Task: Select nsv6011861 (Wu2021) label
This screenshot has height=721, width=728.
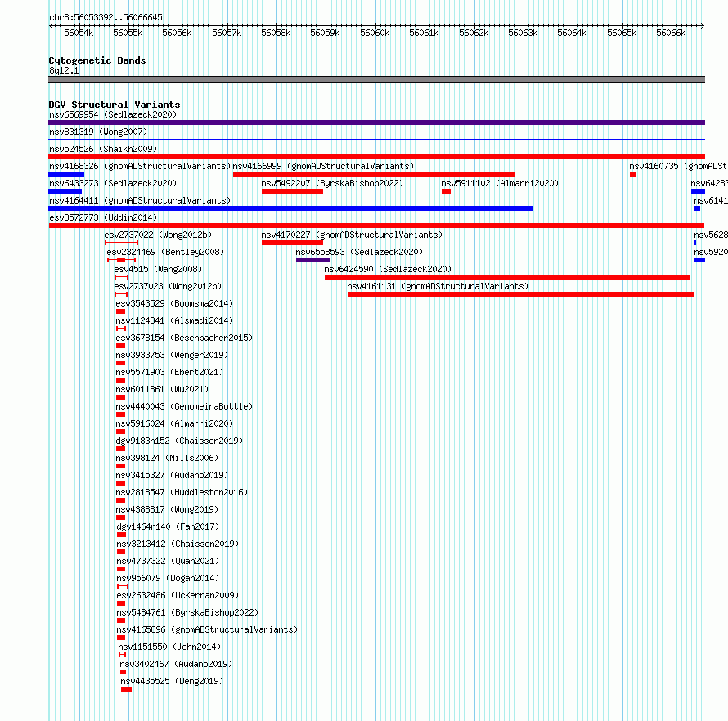Action: (162, 389)
